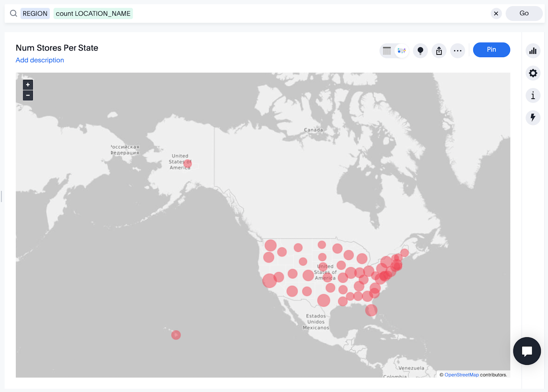
Task: Click the lightning bolt icon
Action: (533, 118)
